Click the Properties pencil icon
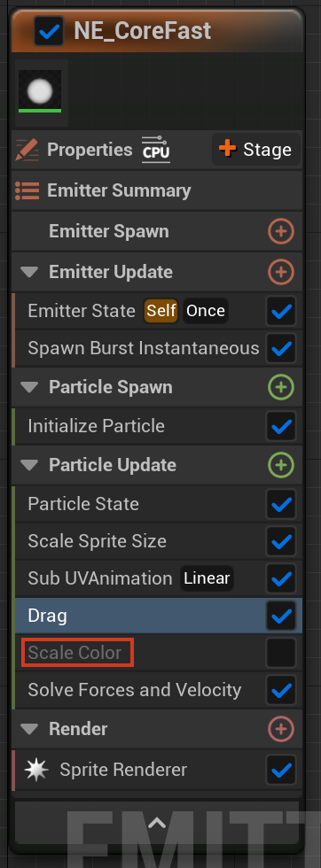321x868 pixels. pyautogui.click(x=27, y=150)
